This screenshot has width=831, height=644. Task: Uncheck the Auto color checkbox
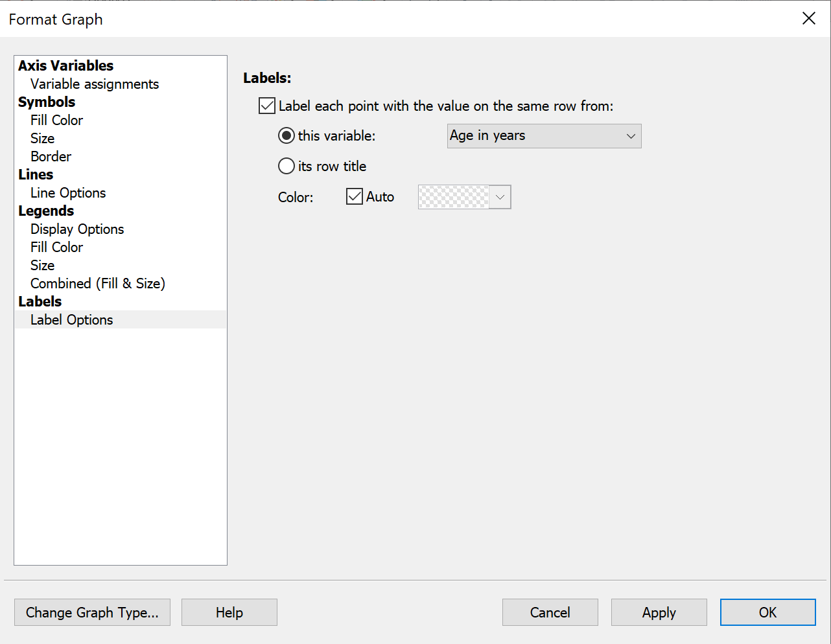point(355,197)
